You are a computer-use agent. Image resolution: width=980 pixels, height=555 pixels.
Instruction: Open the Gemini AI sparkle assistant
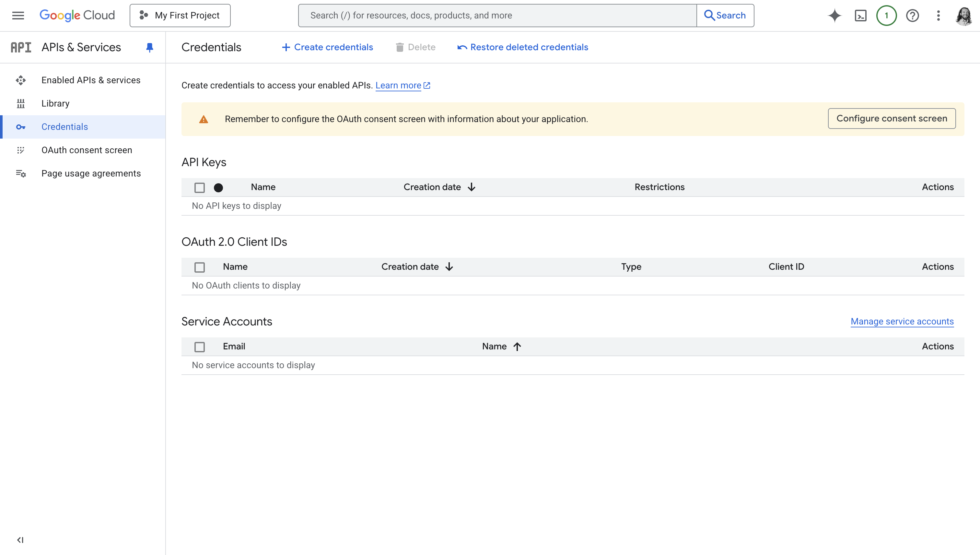[834, 15]
